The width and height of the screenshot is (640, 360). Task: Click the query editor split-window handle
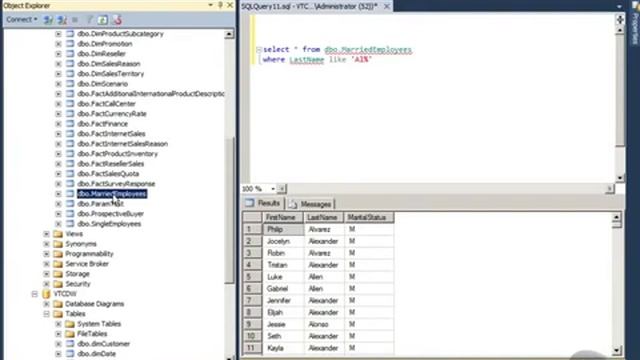click(x=620, y=19)
